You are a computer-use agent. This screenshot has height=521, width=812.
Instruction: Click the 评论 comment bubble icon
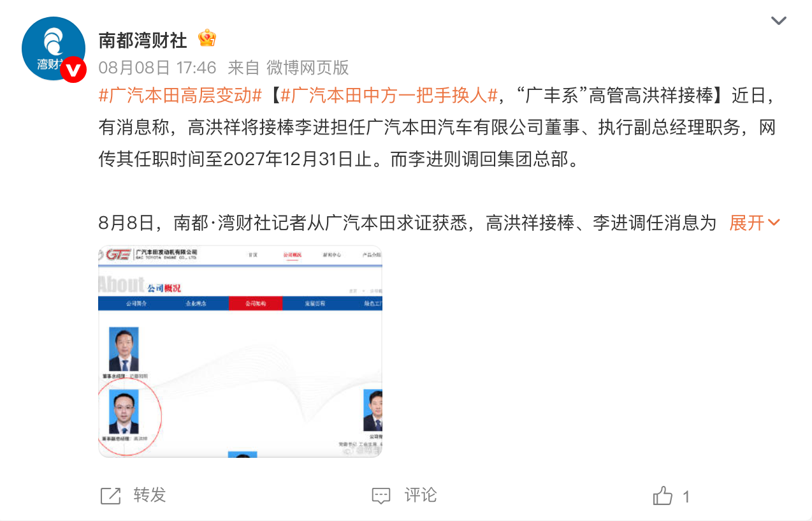(x=381, y=495)
